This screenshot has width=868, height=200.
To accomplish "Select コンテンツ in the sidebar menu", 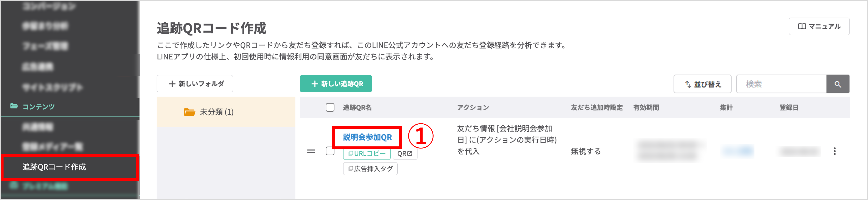I will 38,106.
